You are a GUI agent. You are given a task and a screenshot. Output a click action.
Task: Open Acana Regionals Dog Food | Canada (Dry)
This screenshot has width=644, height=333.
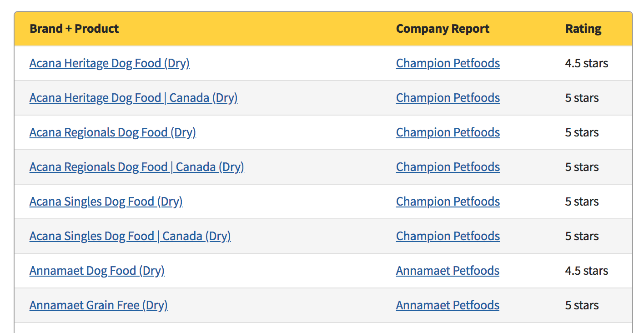(x=137, y=167)
